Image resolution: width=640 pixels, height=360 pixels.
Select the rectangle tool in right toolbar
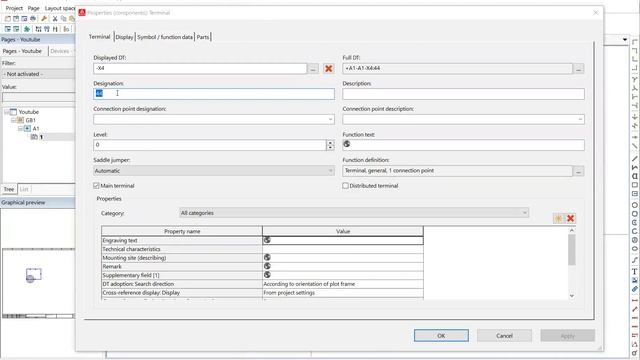click(635, 185)
